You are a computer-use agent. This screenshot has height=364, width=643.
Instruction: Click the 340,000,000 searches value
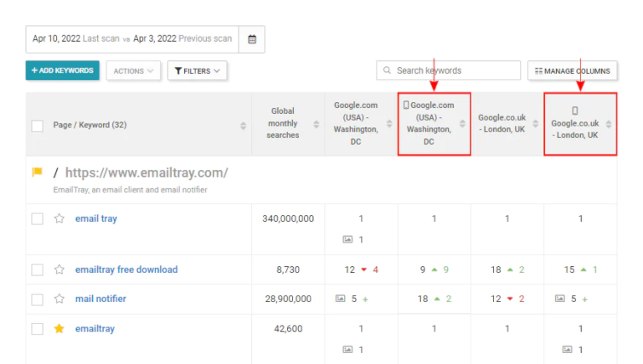[288, 218]
